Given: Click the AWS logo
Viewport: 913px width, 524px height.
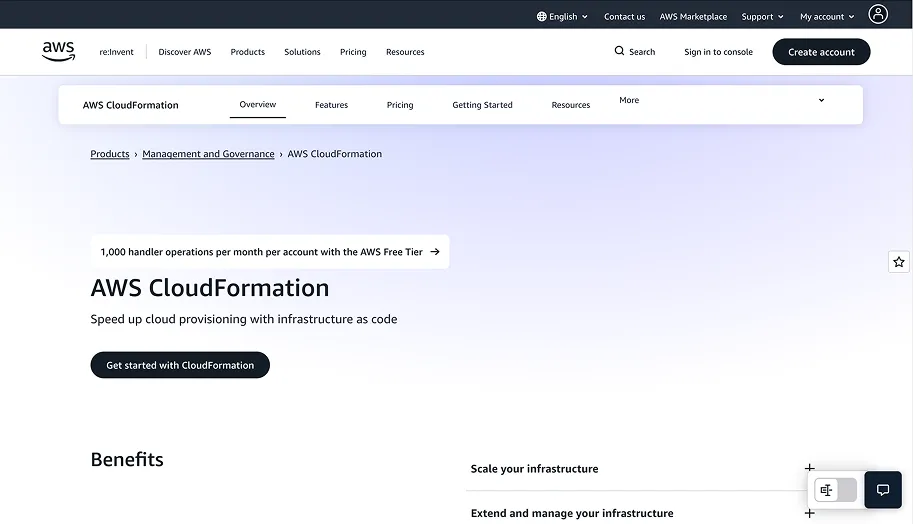Looking at the screenshot, I should 58,51.
